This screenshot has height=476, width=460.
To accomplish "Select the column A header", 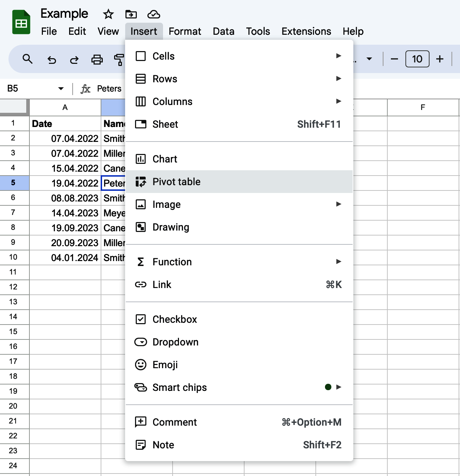I will point(65,107).
